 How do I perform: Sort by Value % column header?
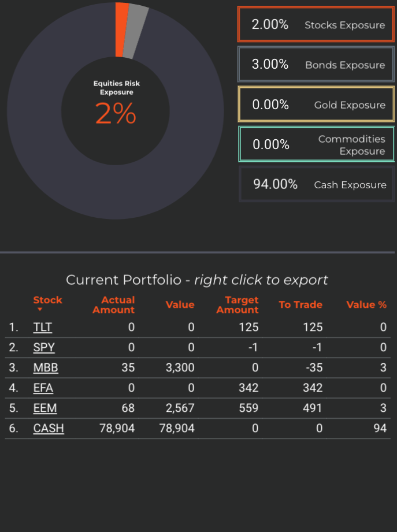click(x=366, y=304)
